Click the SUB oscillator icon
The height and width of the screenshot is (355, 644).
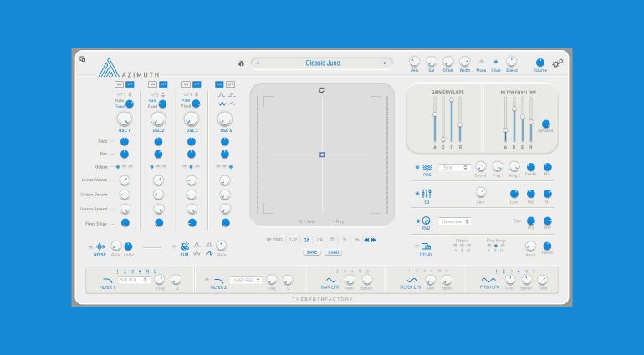point(185,246)
